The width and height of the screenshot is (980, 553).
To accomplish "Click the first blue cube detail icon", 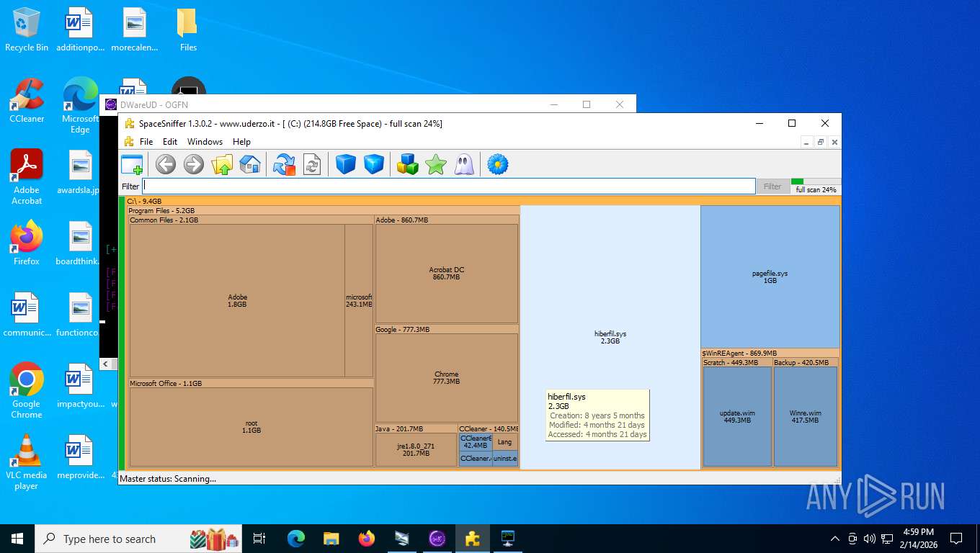I will (346, 165).
